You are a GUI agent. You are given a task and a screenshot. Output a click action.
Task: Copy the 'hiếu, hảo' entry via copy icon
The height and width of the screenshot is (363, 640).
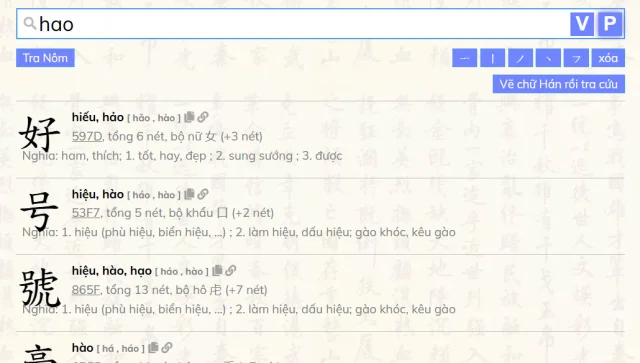click(x=189, y=117)
